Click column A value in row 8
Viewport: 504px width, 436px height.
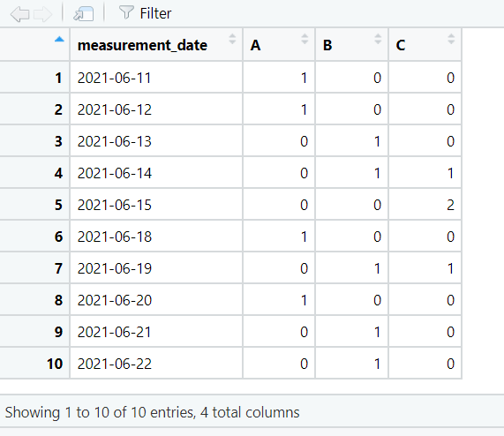click(x=304, y=300)
